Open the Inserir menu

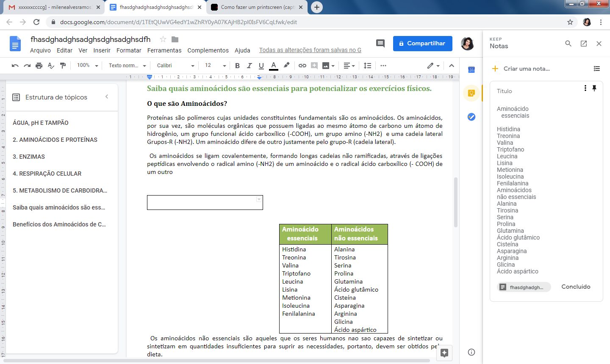(x=102, y=50)
